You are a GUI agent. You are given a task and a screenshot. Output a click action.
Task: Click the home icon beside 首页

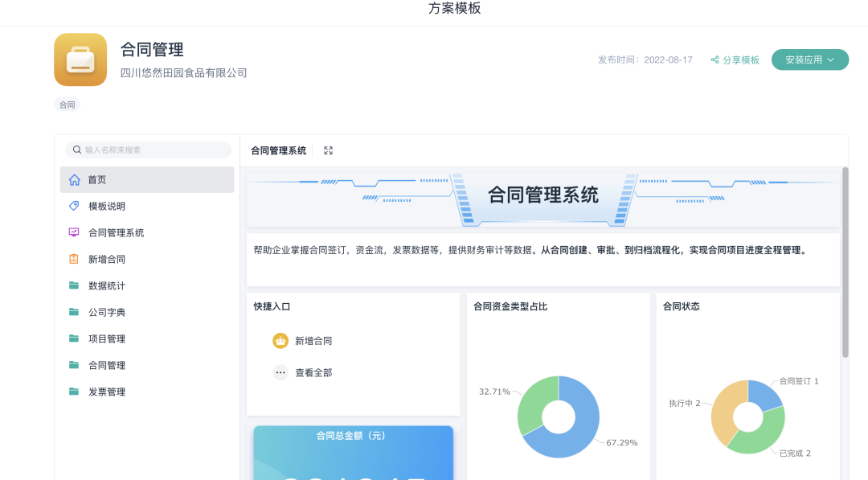point(74,180)
